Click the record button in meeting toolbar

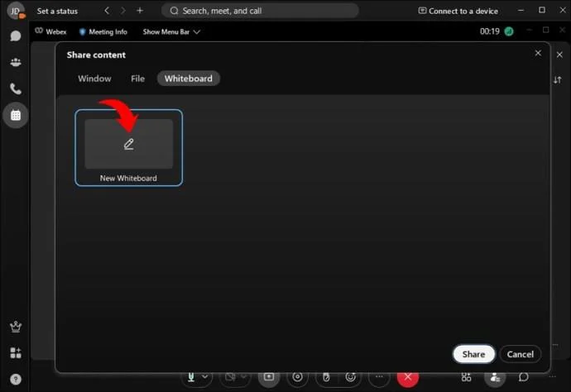(298, 377)
